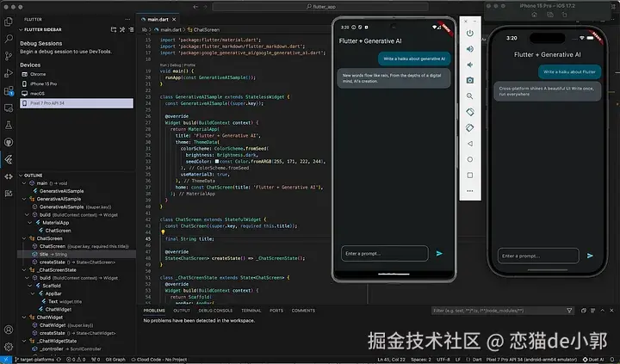Open Git Graph from the status bar
This screenshot has height=364, width=620.
115,360
